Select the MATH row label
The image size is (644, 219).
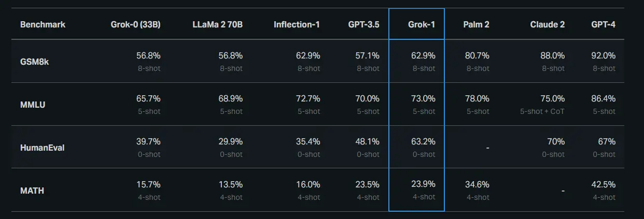pyautogui.click(x=32, y=191)
